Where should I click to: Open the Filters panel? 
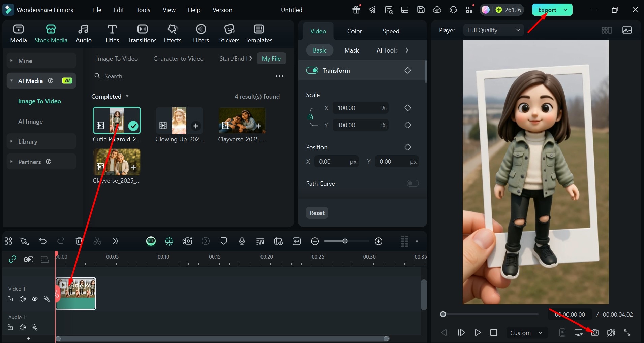201,34
